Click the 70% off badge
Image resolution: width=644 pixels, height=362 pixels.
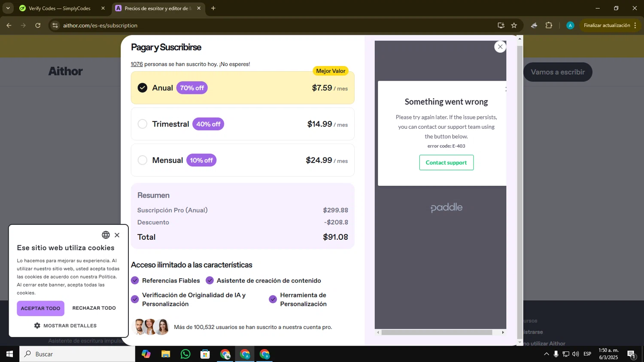tap(192, 88)
